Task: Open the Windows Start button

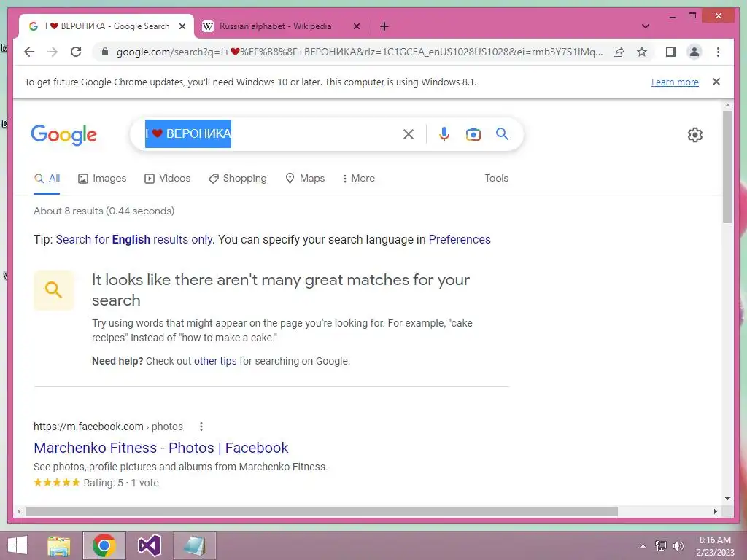Action: click(x=18, y=545)
